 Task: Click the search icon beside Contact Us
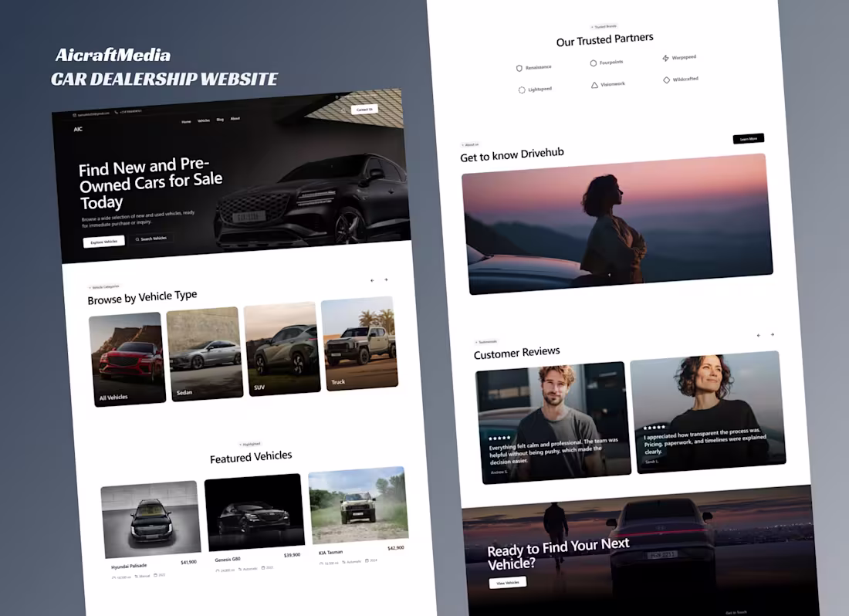[343, 110]
